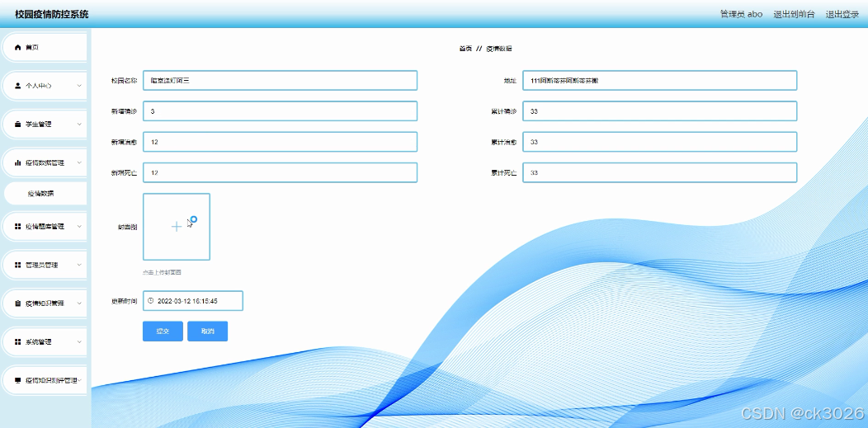The image size is (868, 428).
Task: Expand 管理员管理 menu chevron
Action: 79,265
